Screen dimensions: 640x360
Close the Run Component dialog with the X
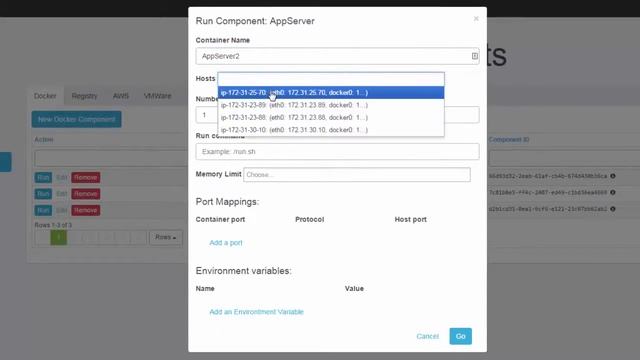click(476, 19)
